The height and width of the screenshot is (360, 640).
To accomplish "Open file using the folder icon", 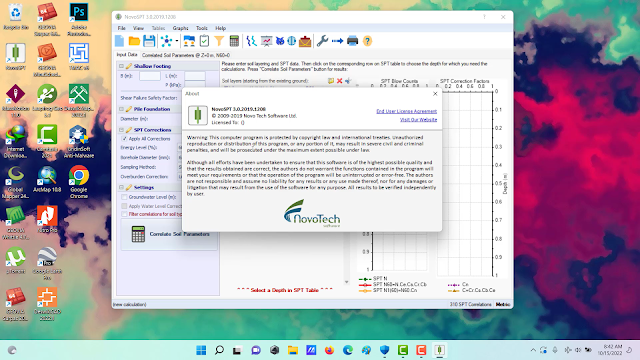I will [x=134, y=41].
